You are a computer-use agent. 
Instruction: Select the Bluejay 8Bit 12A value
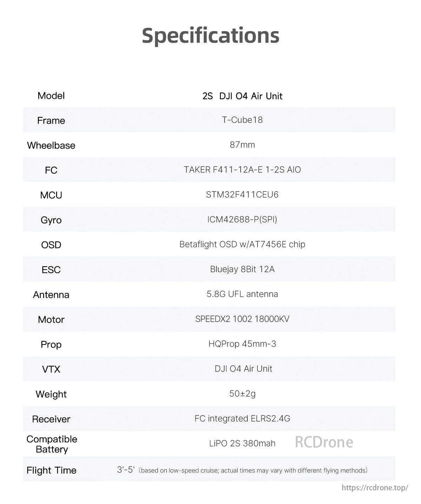point(242,269)
